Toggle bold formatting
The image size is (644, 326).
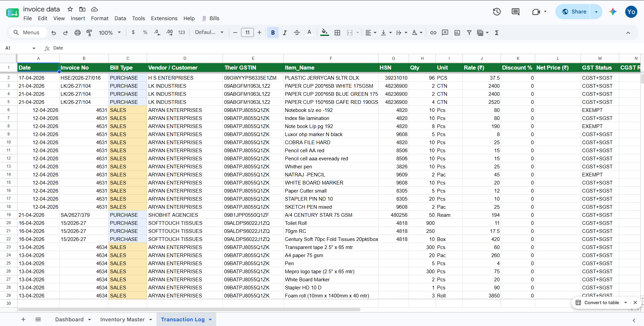pos(273,33)
